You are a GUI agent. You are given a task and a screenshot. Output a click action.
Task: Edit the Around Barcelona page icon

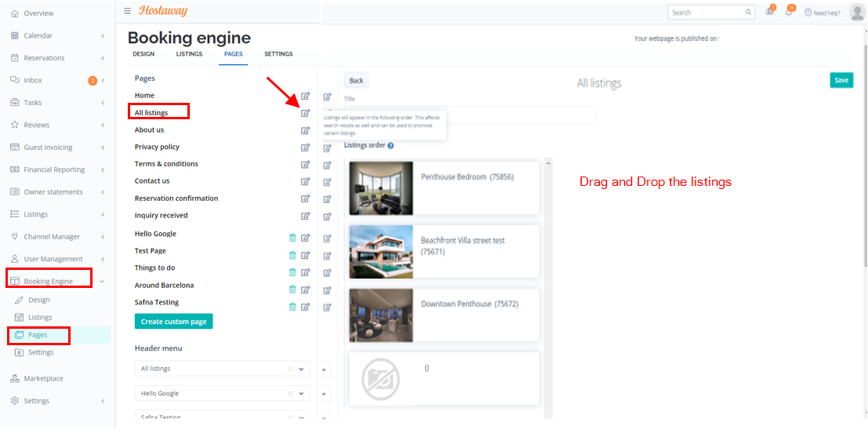click(x=305, y=290)
